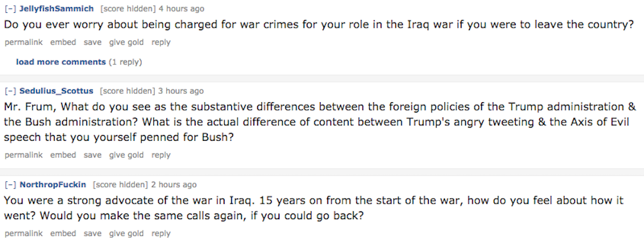644x243 pixels.
Task: Reply to JellyfishSammich's war crimes question
Action: click(x=160, y=42)
